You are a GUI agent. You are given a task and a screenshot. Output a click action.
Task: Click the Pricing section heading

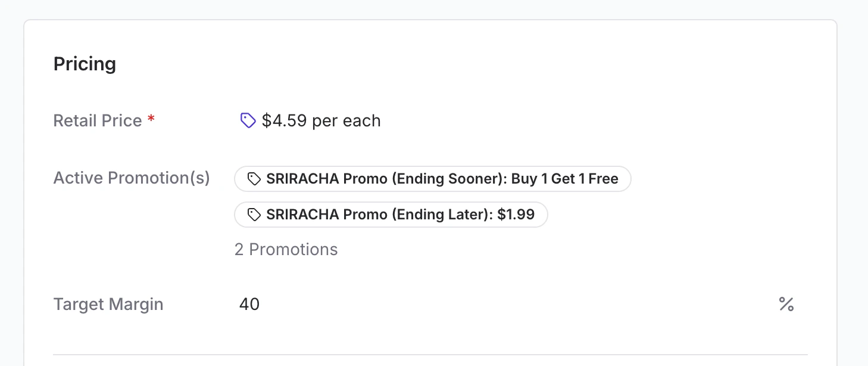coord(85,64)
